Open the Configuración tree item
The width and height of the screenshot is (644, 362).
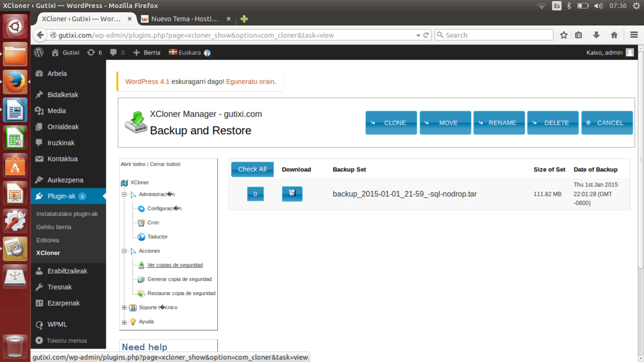pos(165,209)
